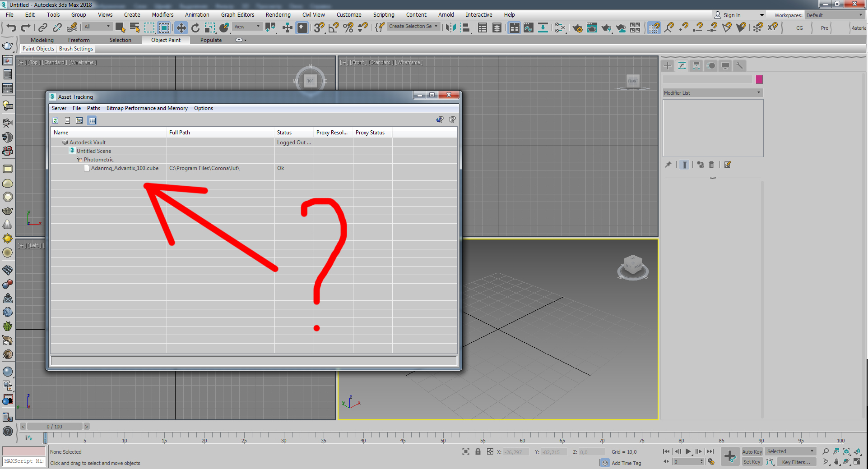Open the Mirror tool
The image size is (868, 469).
[450, 28]
